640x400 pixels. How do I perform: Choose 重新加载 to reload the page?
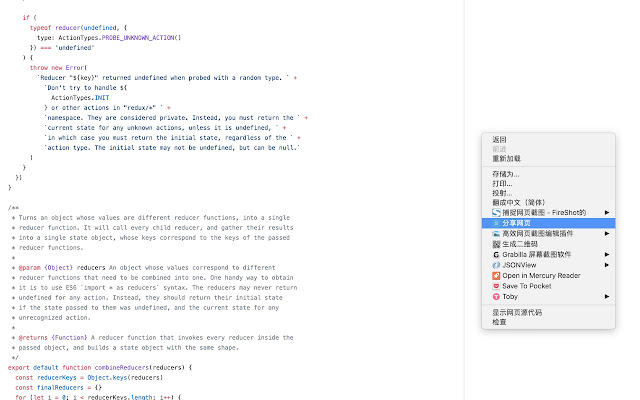pos(548,159)
